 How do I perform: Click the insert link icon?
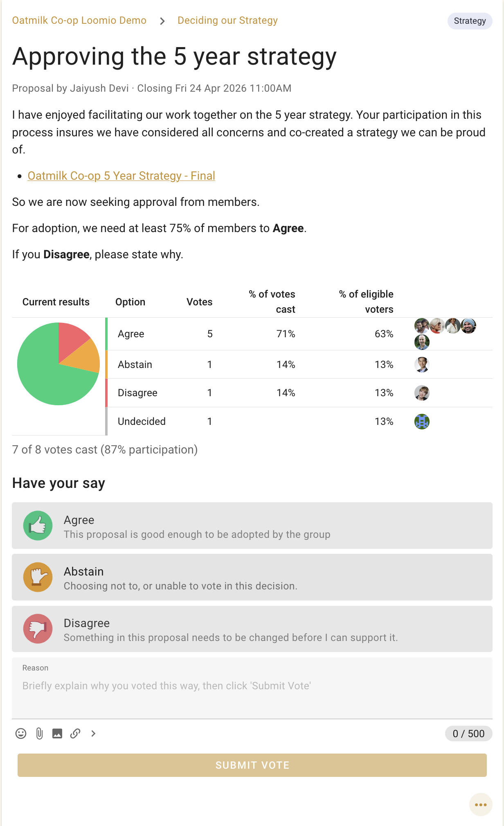pos(75,733)
